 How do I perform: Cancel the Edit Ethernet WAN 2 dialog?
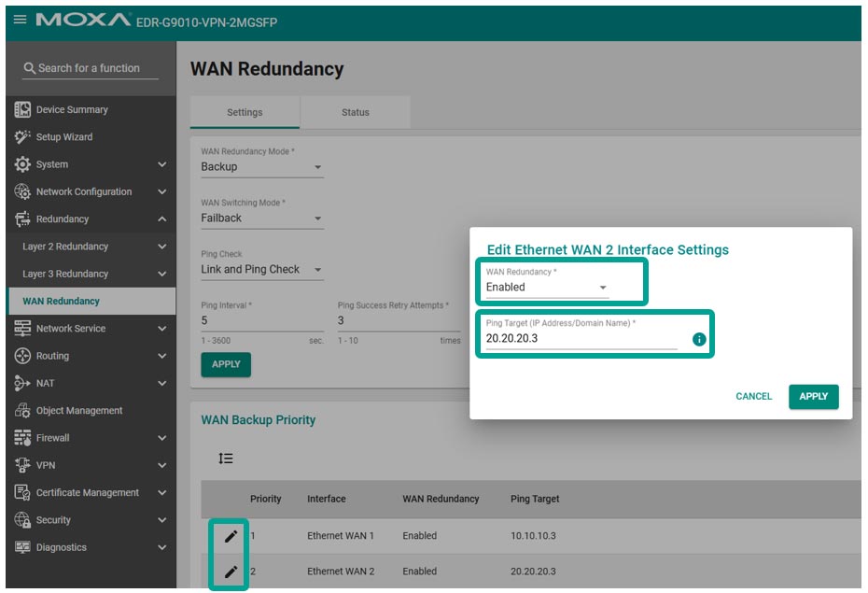tap(753, 396)
